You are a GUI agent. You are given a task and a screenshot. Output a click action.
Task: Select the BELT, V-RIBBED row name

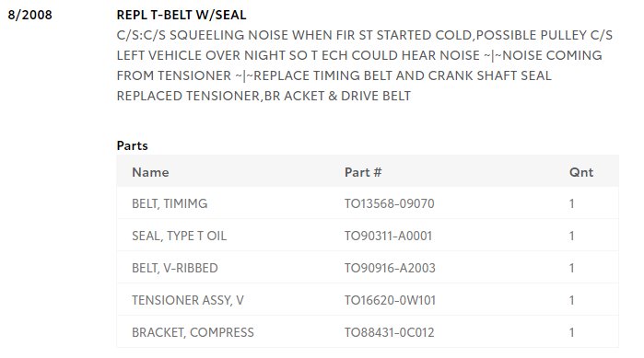click(x=175, y=268)
